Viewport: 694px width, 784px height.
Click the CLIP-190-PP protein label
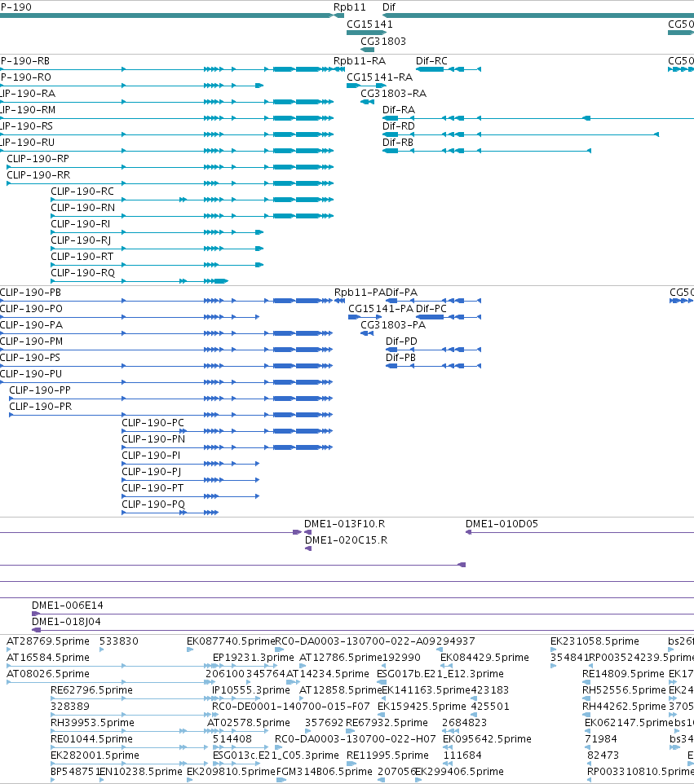point(40,390)
